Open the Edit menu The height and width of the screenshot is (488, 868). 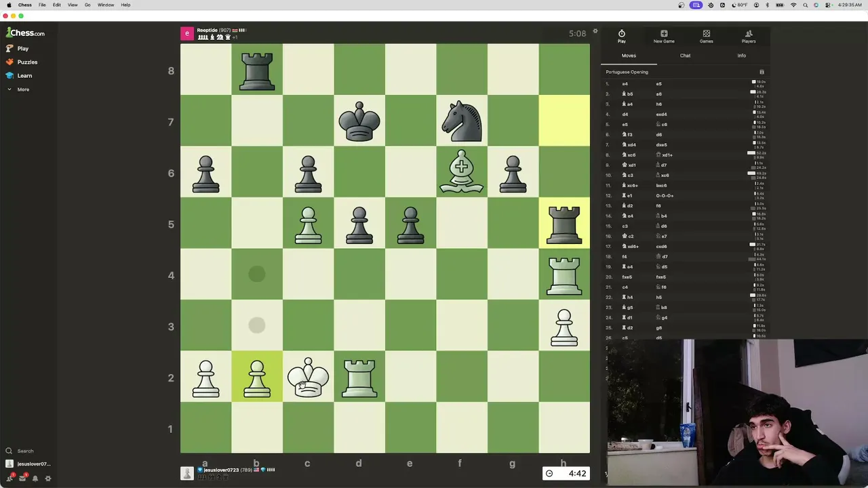[x=57, y=5]
